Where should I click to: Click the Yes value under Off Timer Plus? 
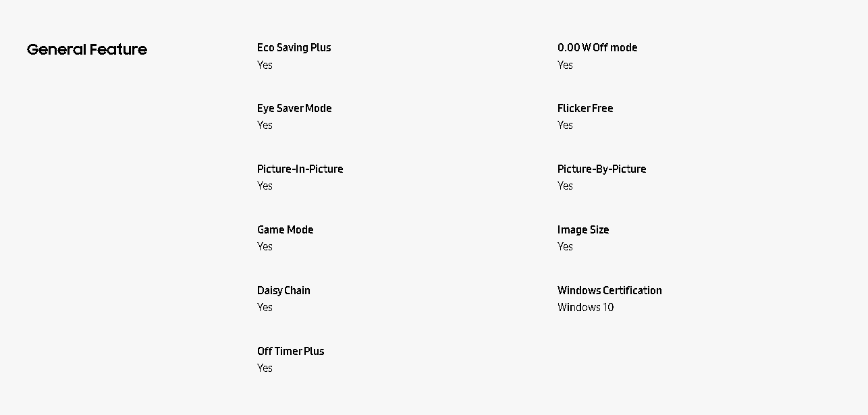tap(265, 368)
